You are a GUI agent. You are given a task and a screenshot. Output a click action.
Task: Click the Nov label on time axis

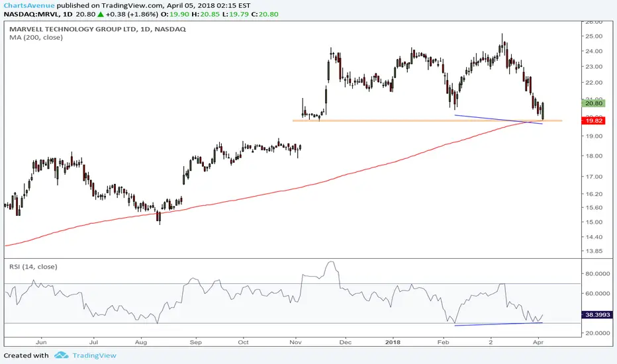pos(295,342)
